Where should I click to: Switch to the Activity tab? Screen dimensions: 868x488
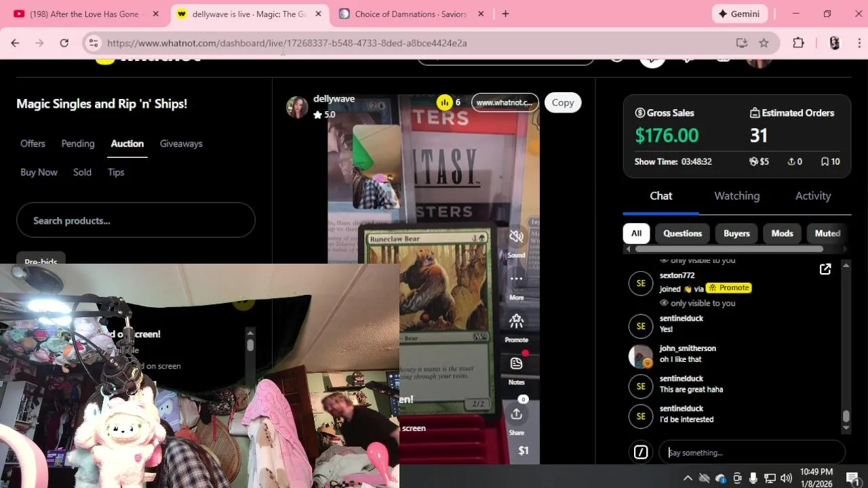813,196
